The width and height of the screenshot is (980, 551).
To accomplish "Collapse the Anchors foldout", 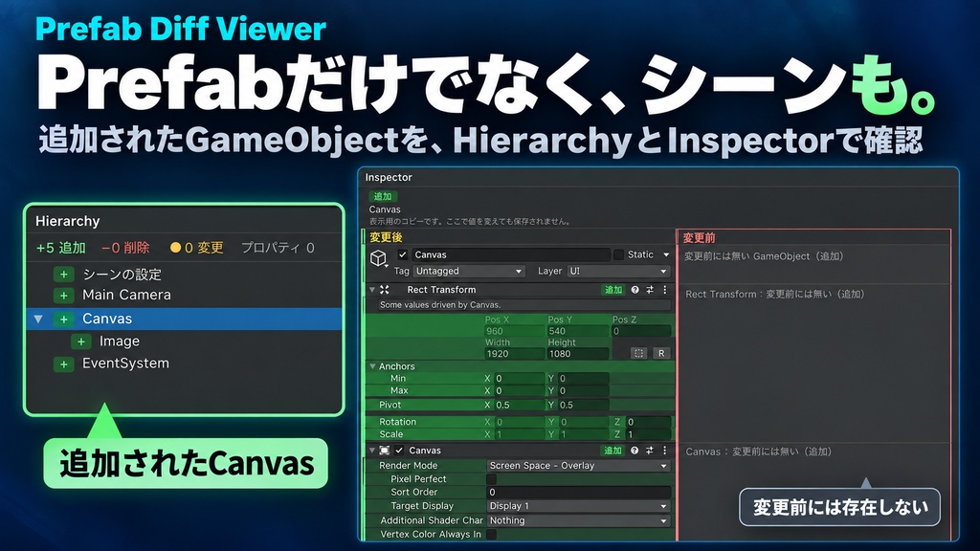I will click(372, 366).
